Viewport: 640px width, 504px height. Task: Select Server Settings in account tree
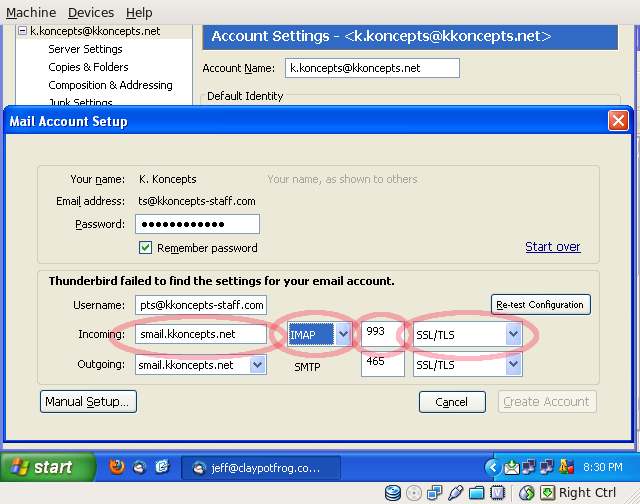(85, 49)
